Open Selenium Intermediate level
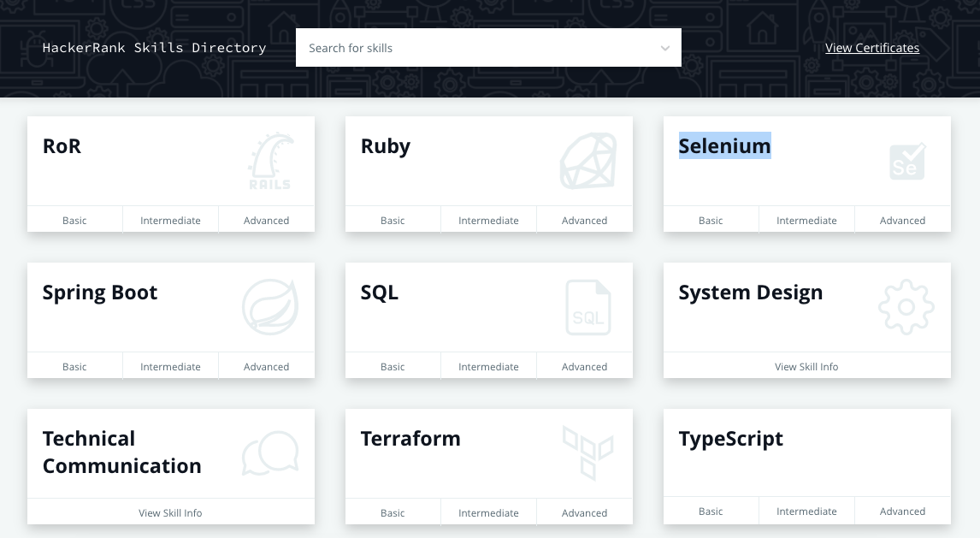The height and width of the screenshot is (538, 980). click(807, 220)
